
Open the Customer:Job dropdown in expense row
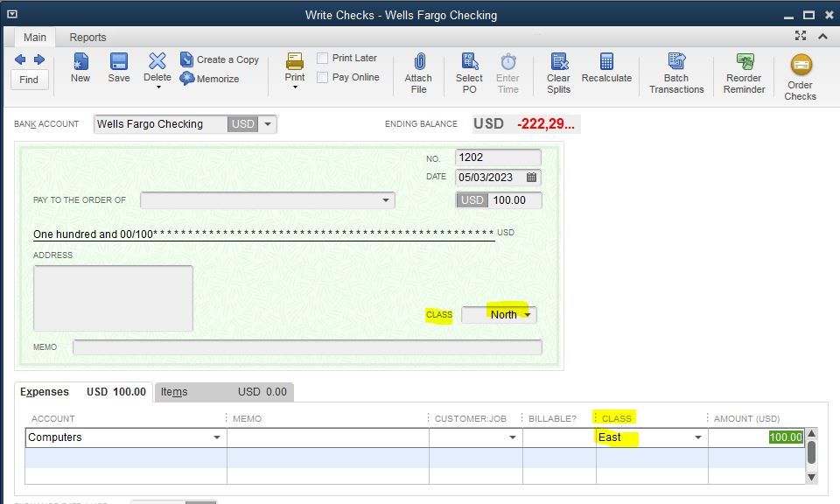pos(512,437)
